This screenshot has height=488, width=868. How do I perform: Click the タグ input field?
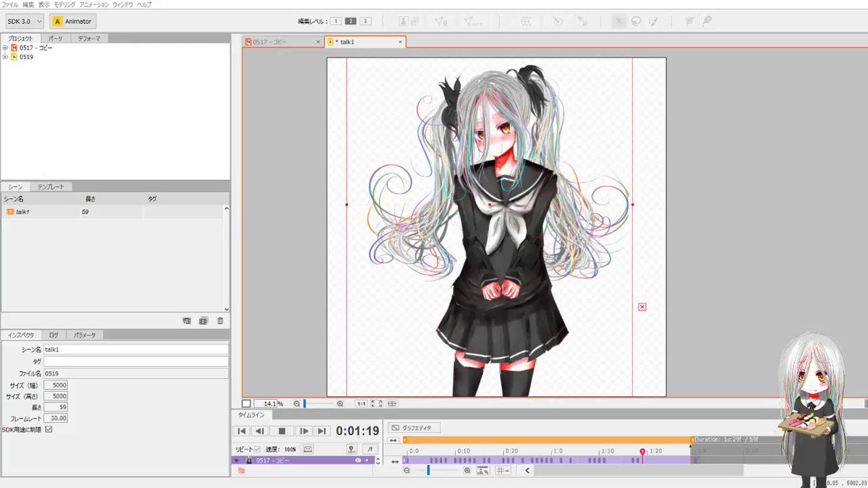pos(136,361)
